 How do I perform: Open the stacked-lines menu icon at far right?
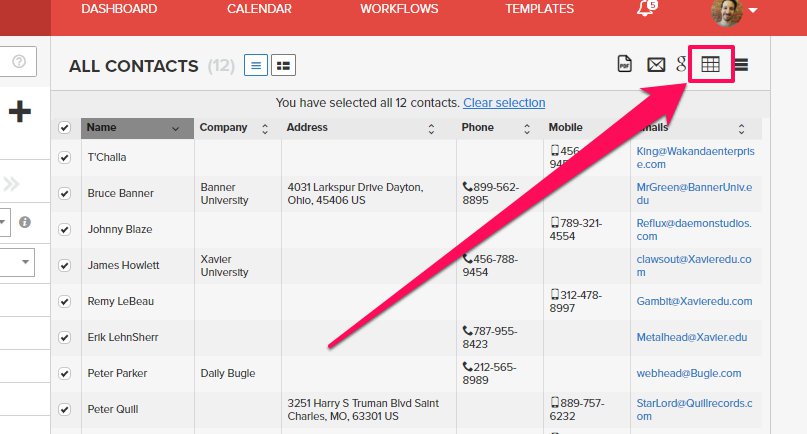pos(741,65)
